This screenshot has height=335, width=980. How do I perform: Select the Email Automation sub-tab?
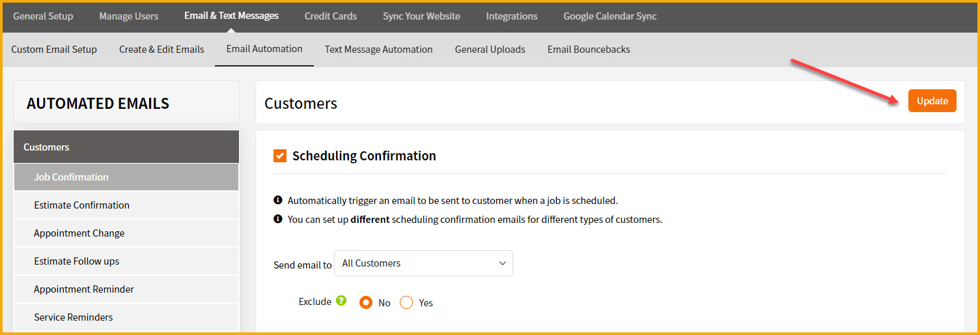(x=264, y=49)
